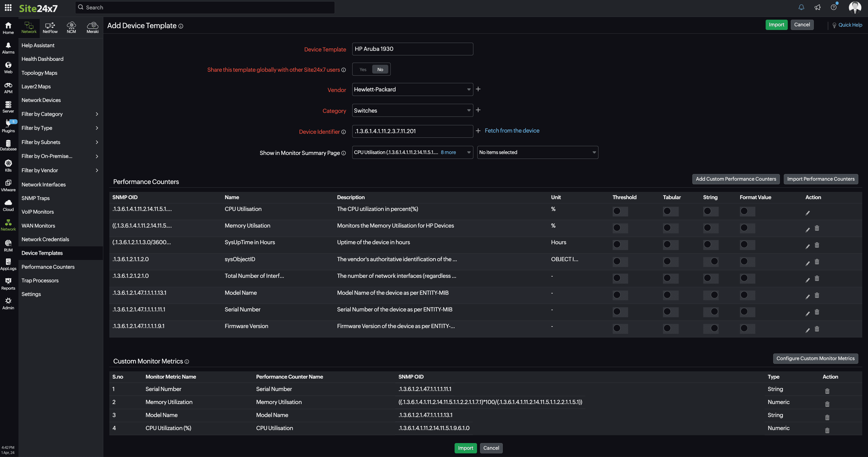Open the Alarms sidebar icon
This screenshot has height=457, width=868.
(x=8, y=48)
